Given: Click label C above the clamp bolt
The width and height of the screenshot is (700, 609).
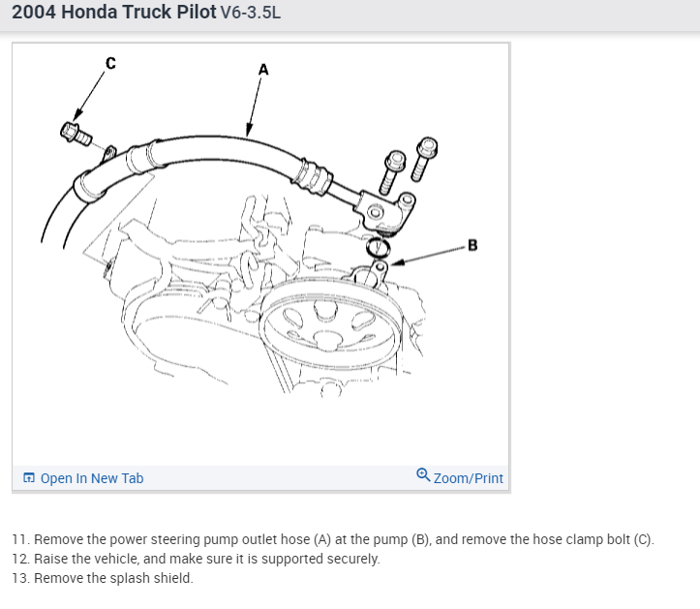Looking at the screenshot, I should coord(110,63).
